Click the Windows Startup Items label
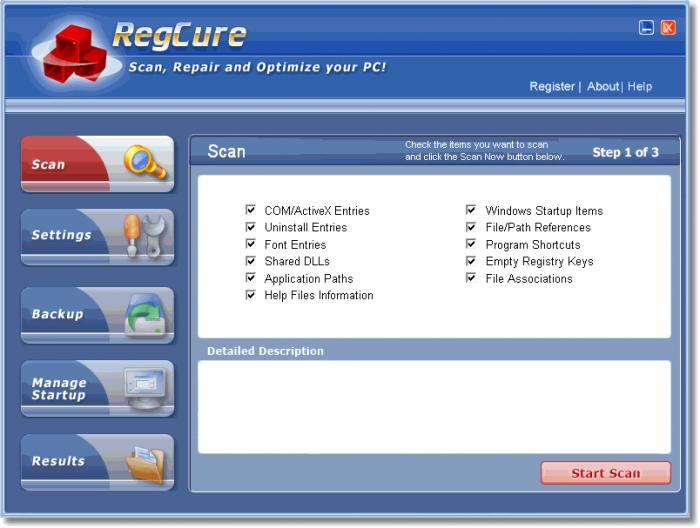 click(544, 211)
